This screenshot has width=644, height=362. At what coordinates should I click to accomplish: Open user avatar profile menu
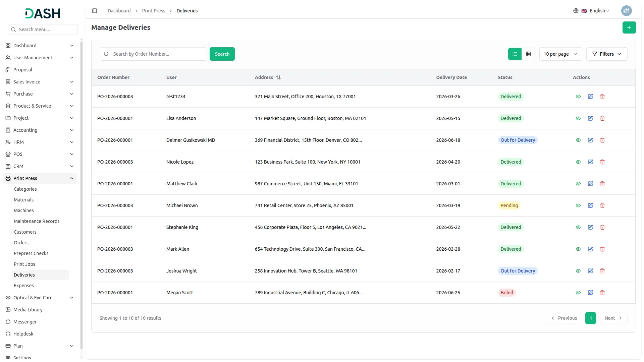(x=626, y=11)
